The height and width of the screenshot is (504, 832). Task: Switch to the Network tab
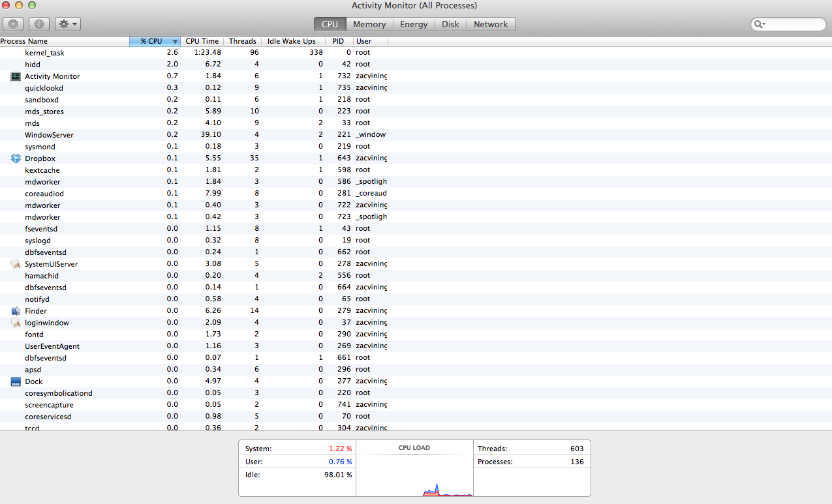(491, 24)
